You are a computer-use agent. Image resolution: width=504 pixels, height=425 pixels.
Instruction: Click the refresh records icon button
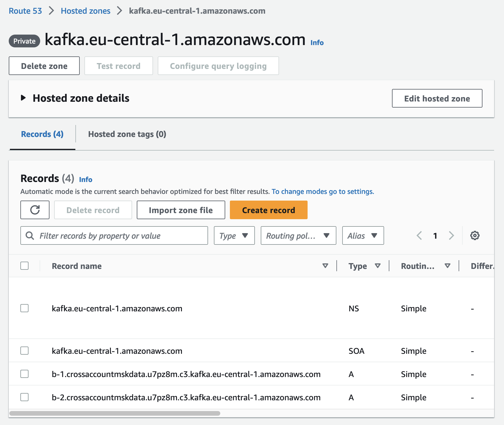tap(35, 210)
